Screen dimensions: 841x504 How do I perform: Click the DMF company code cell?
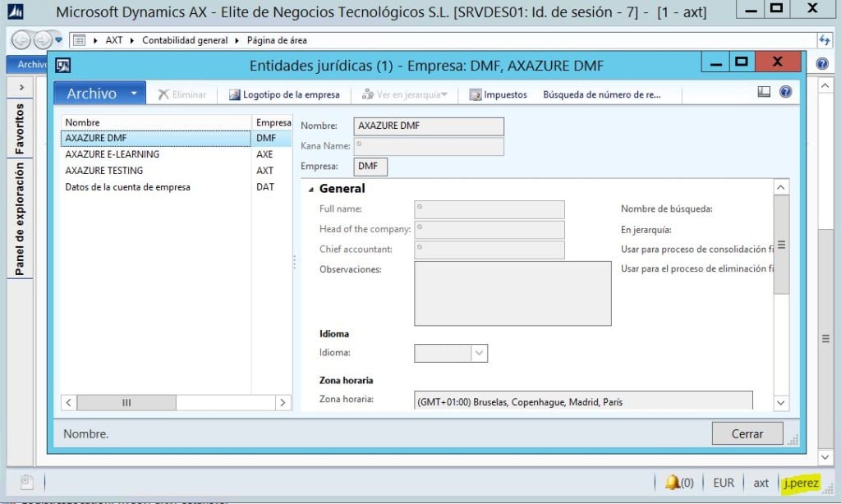tap(271, 139)
